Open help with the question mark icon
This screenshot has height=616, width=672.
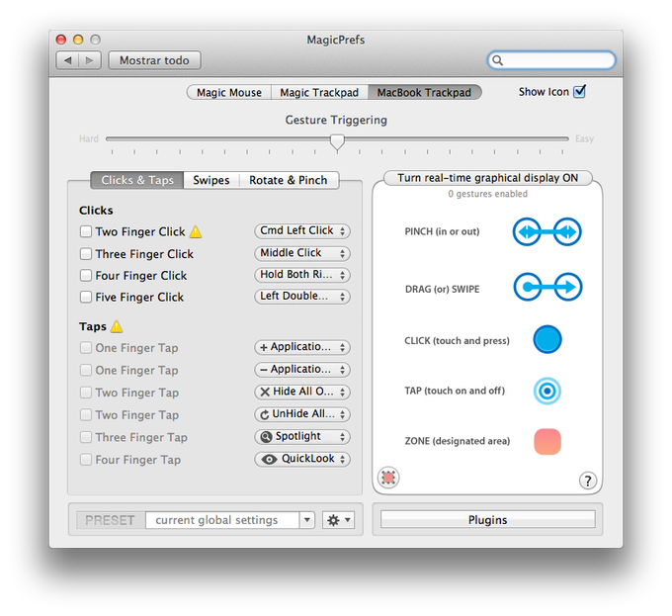coord(588,481)
